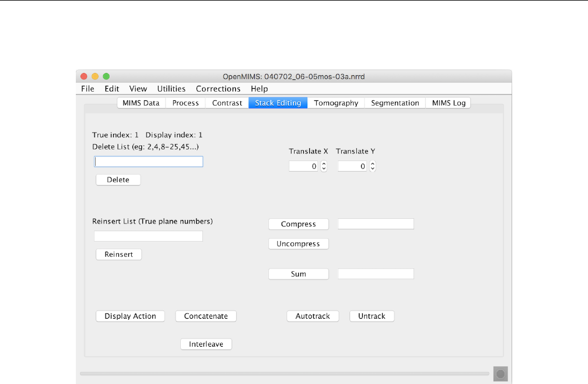Focus the field next to Compress
The height and width of the screenshot is (384, 588).
pos(376,224)
